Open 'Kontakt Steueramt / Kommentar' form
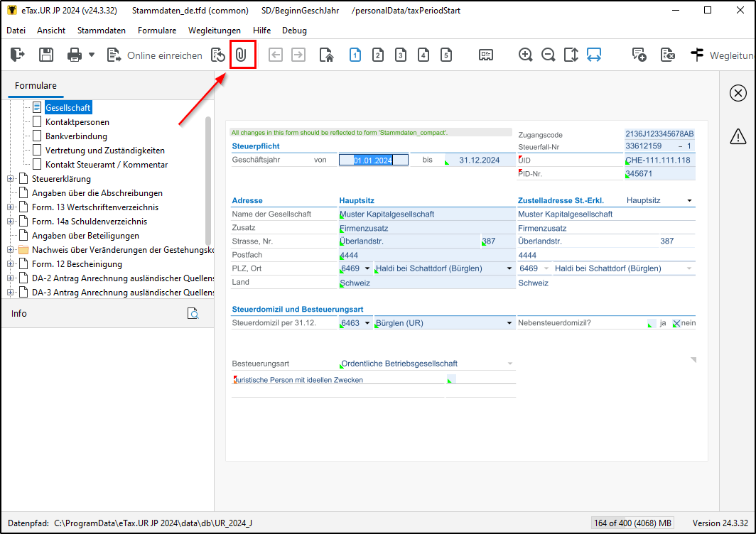756x534 pixels. pos(107,165)
